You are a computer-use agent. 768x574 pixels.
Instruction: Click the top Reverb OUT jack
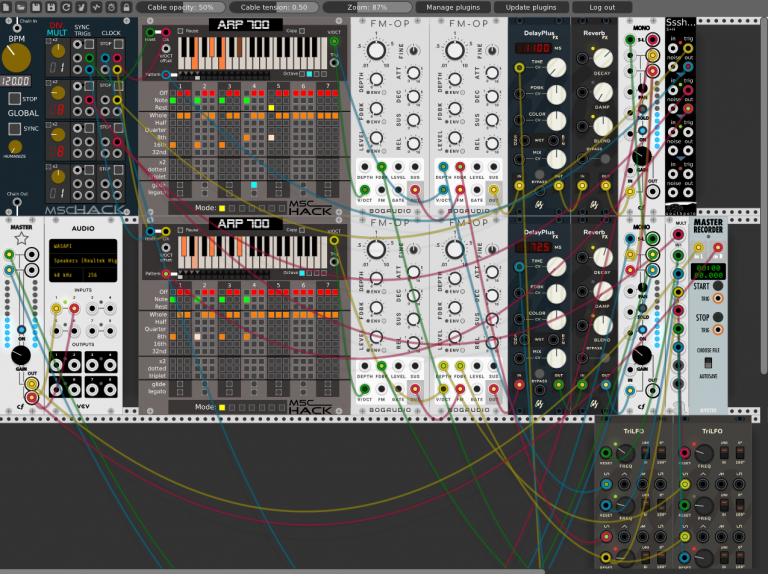[606, 185]
